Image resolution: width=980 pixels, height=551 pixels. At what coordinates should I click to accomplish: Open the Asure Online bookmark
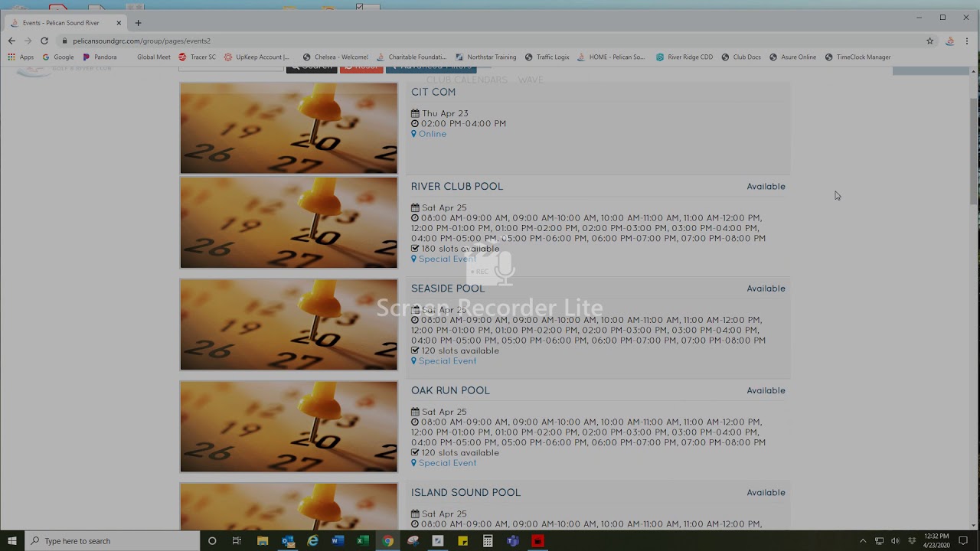pyautogui.click(x=792, y=57)
